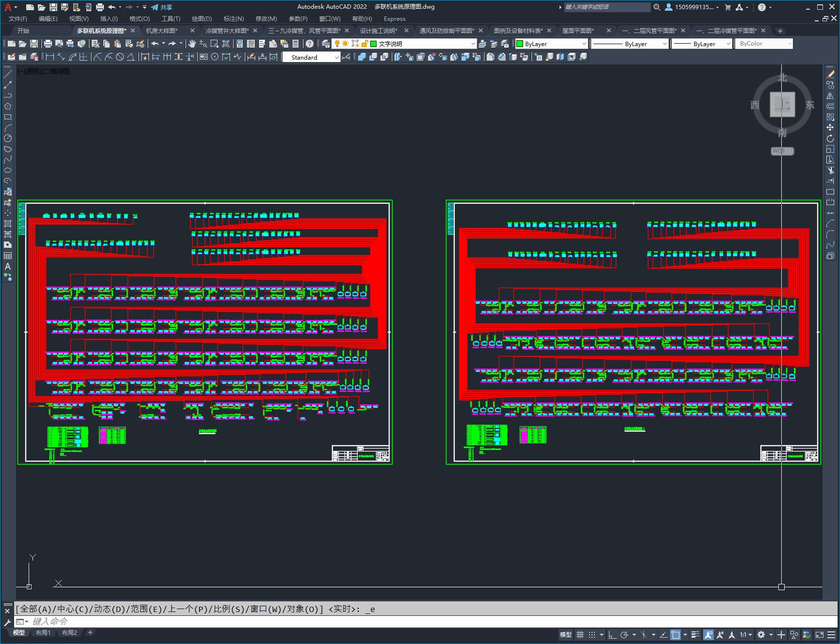840x644 pixels.
Task: Select the Diameter dimension tool
Action: [120, 57]
